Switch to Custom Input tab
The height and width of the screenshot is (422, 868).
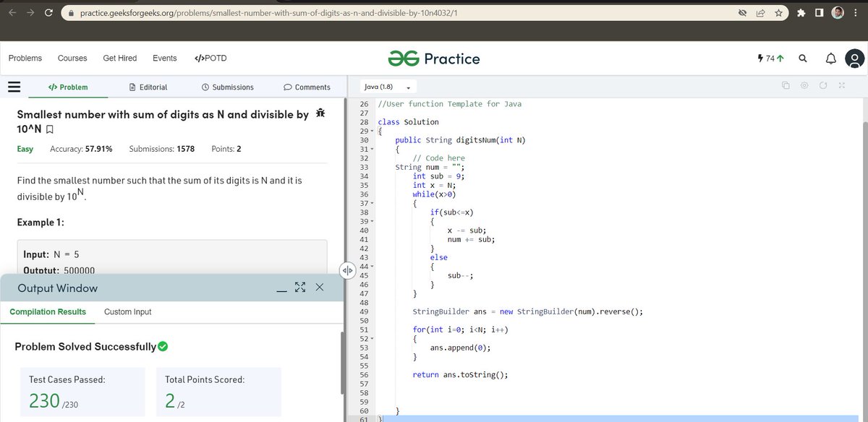coord(128,312)
